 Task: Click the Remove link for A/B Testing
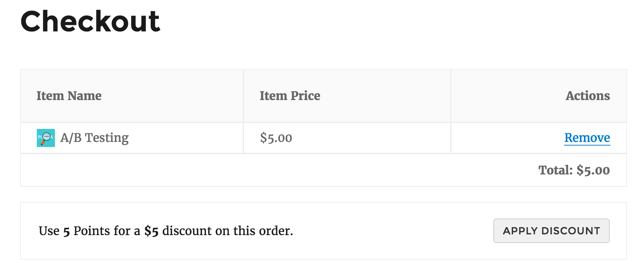click(x=587, y=138)
